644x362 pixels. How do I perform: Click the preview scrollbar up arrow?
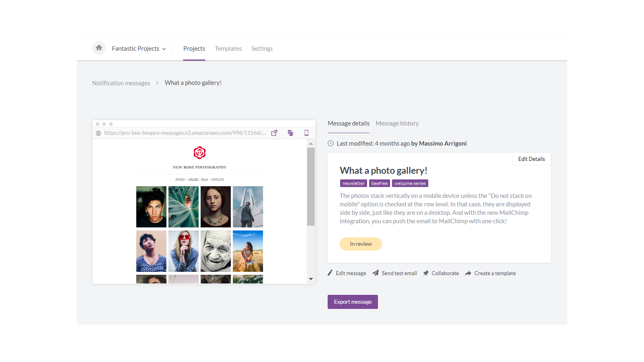[x=311, y=144]
